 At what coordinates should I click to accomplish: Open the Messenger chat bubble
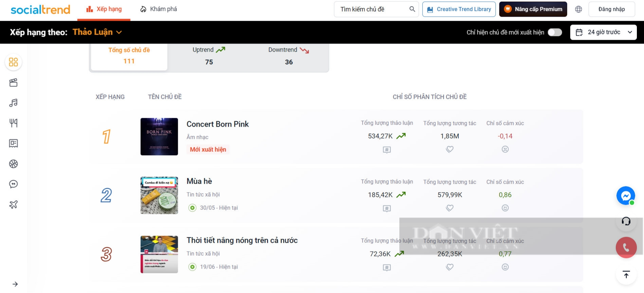[626, 196]
